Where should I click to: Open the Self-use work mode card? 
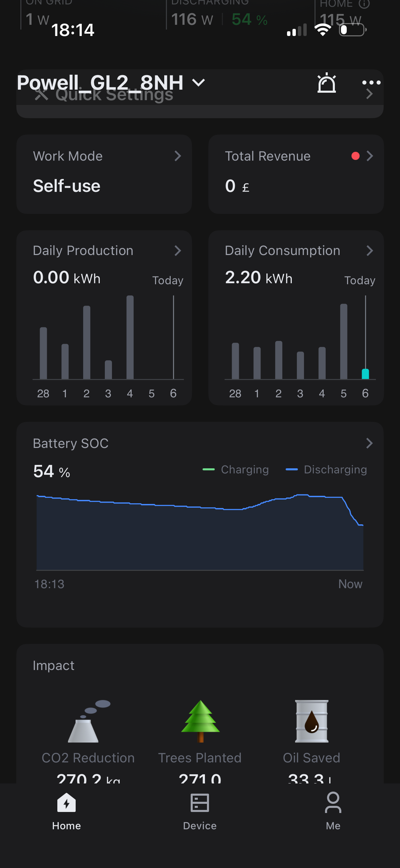pos(104,174)
